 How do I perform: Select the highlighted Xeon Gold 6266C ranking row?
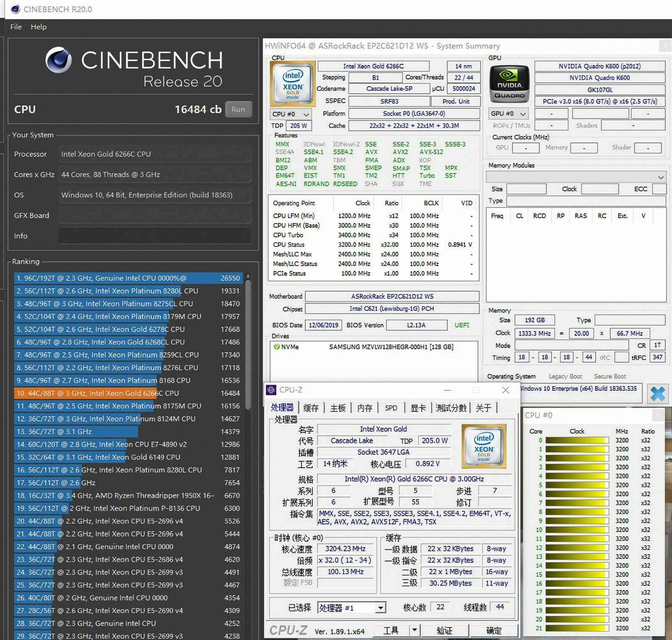129,393
